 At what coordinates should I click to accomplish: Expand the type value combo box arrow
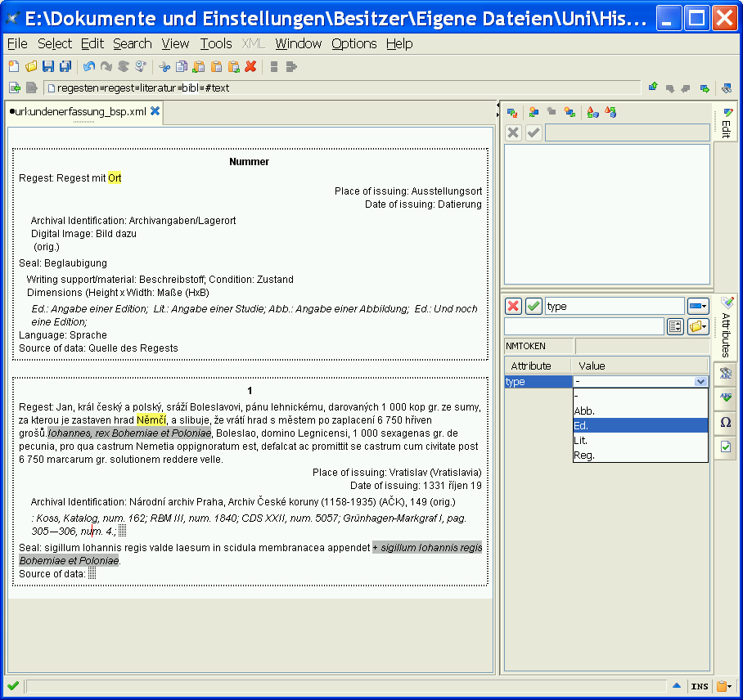pos(700,382)
